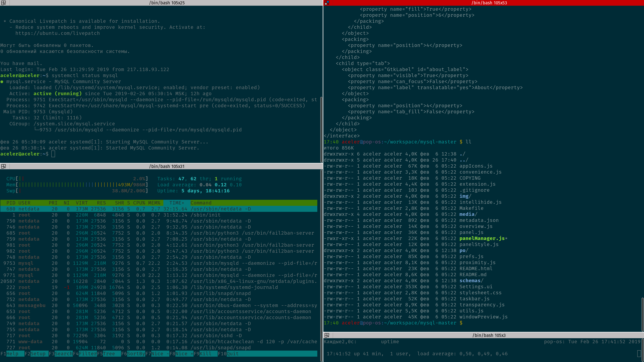This screenshot has width=644, height=362.
Task: Sort htop by USER column header
Action: tap(24, 203)
